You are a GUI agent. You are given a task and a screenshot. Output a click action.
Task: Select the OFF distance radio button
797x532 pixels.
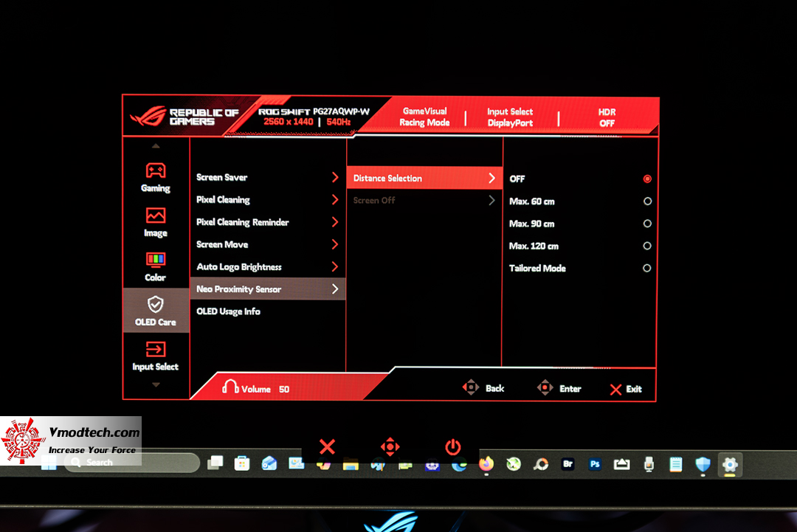[x=647, y=179]
